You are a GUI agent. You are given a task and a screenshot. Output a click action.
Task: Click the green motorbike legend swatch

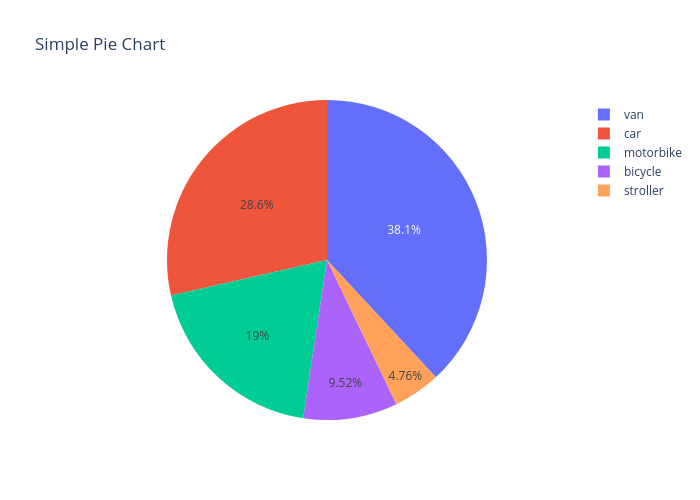click(604, 153)
